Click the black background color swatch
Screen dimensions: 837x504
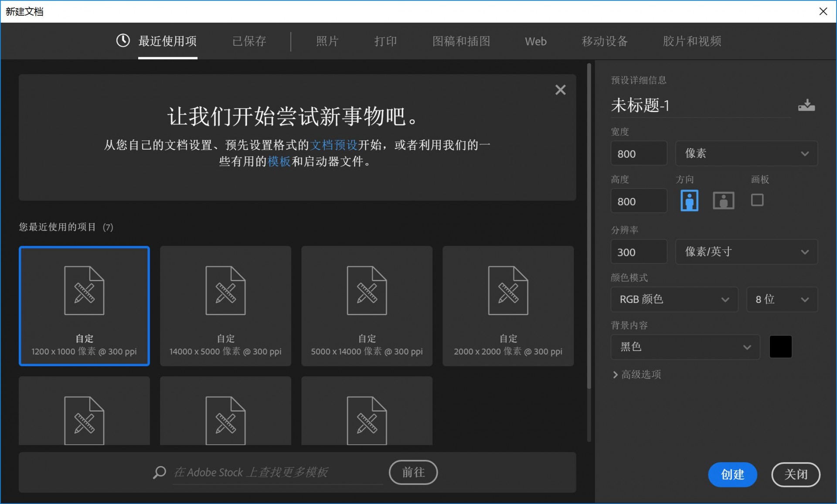point(780,346)
